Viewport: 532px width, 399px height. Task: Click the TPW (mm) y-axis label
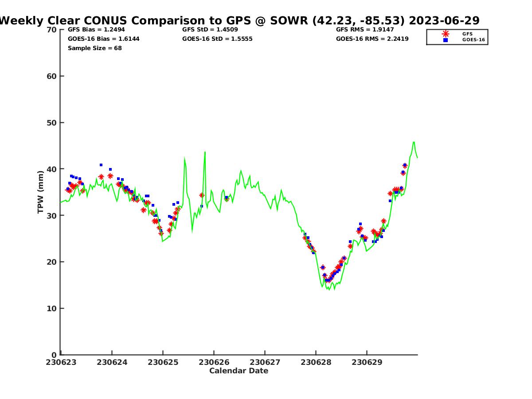41,192
